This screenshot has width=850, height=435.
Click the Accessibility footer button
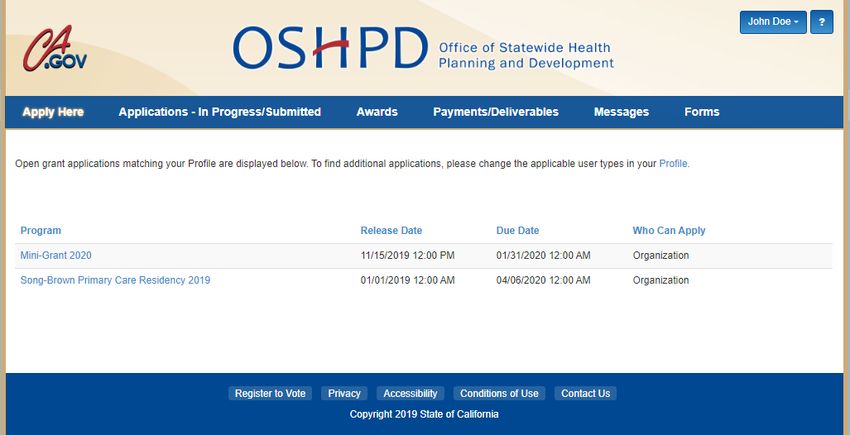click(x=410, y=393)
